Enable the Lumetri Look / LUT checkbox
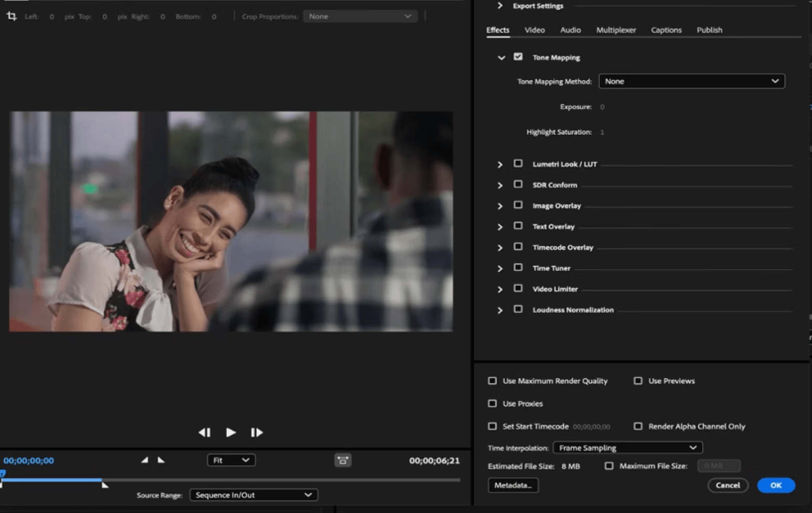The width and height of the screenshot is (812, 513). 518,163
